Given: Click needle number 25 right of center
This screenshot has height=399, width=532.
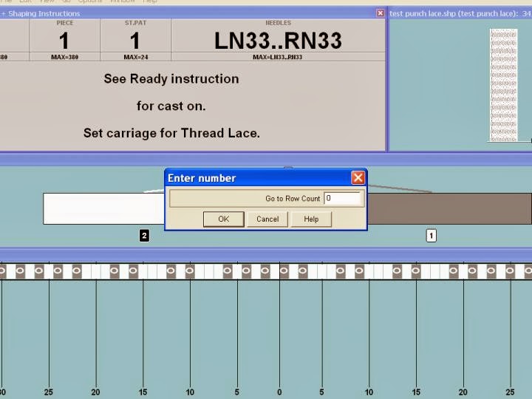Looking at the screenshot, I should (511, 392).
